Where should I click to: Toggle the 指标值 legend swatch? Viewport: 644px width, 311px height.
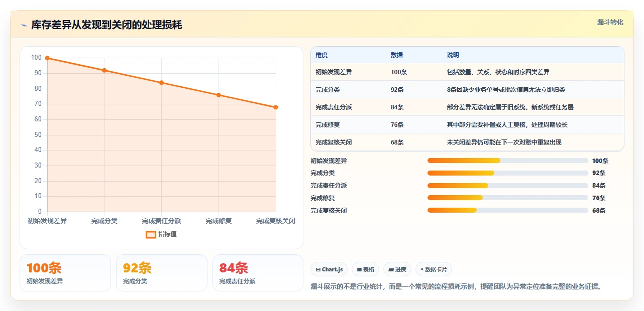[151, 234]
